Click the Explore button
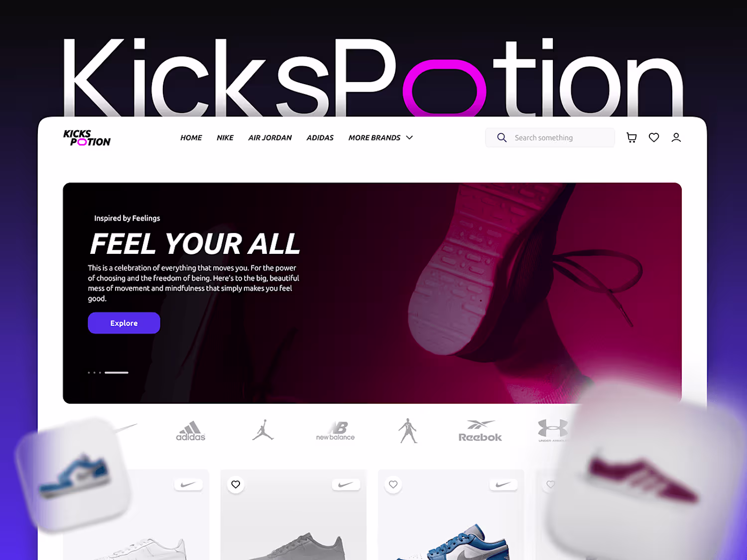 point(124,323)
